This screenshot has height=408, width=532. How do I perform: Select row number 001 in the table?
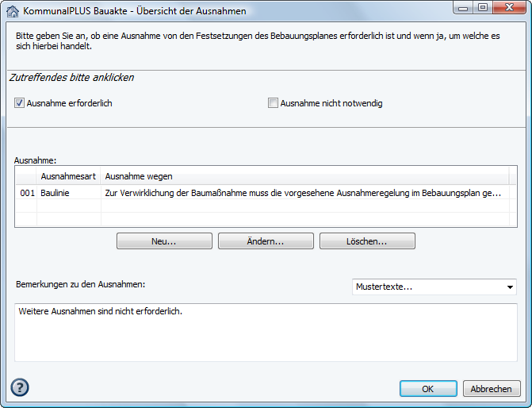pos(27,193)
